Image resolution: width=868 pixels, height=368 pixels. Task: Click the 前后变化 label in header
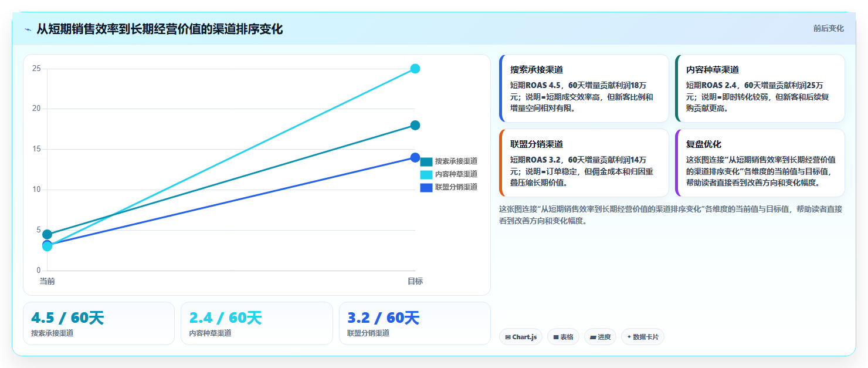[828, 28]
